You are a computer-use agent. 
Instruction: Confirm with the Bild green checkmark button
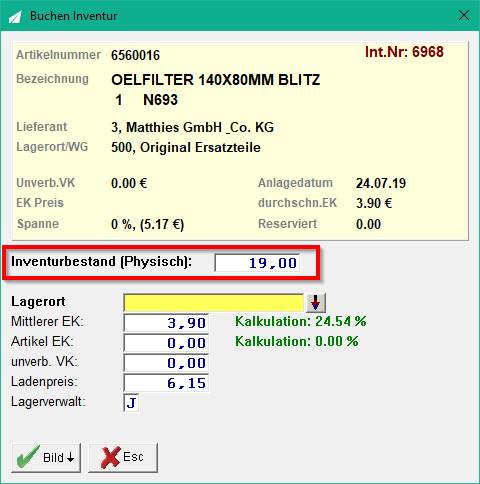point(46,457)
